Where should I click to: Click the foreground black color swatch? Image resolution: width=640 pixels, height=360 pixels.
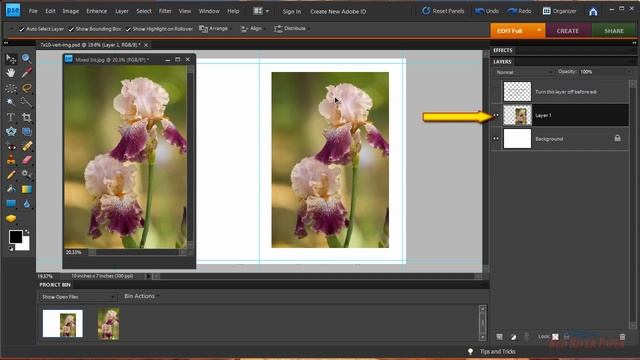16,236
